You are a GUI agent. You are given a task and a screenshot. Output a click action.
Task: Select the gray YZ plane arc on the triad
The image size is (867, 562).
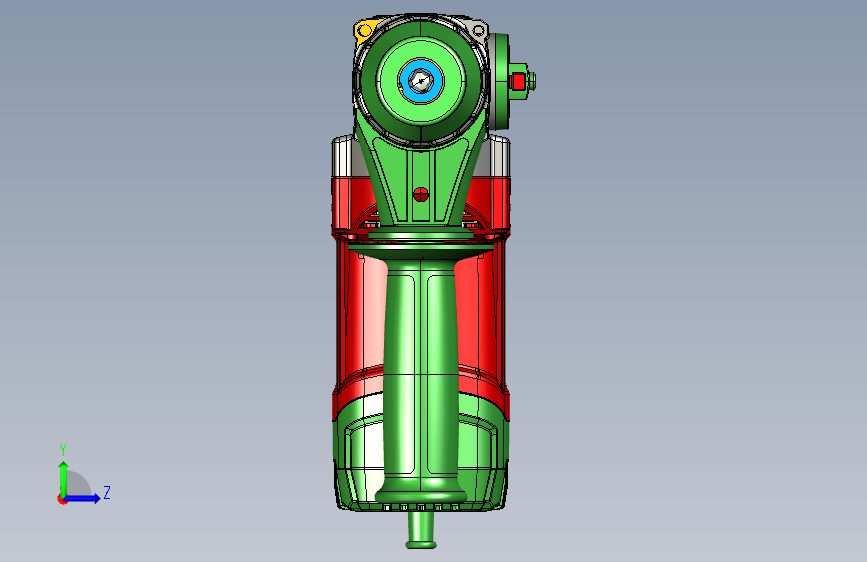79,484
